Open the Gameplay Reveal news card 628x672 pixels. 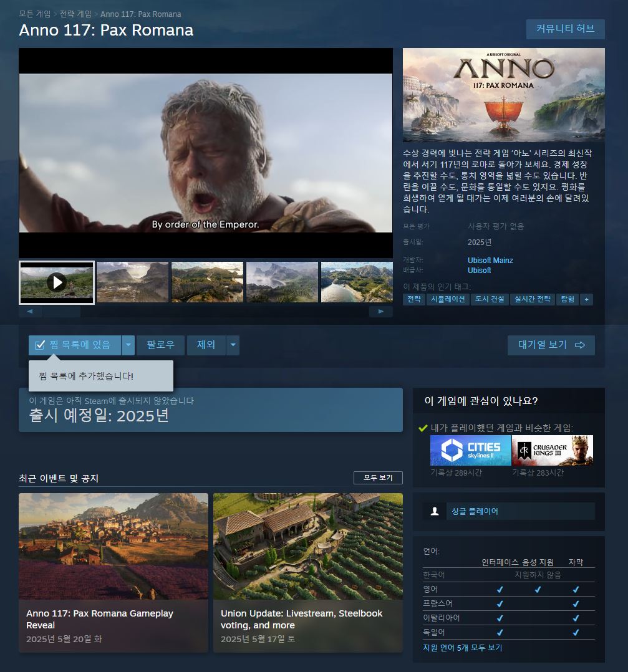point(113,572)
